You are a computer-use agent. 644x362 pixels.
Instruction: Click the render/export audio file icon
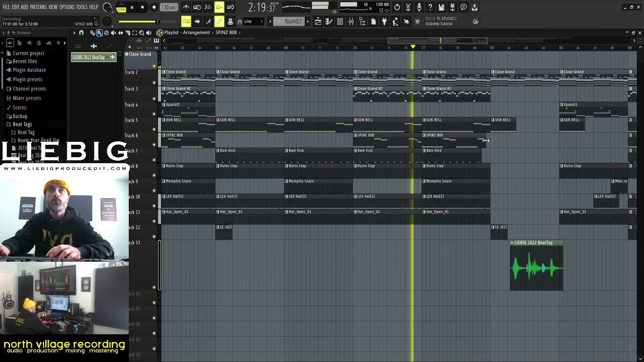[x=452, y=7]
